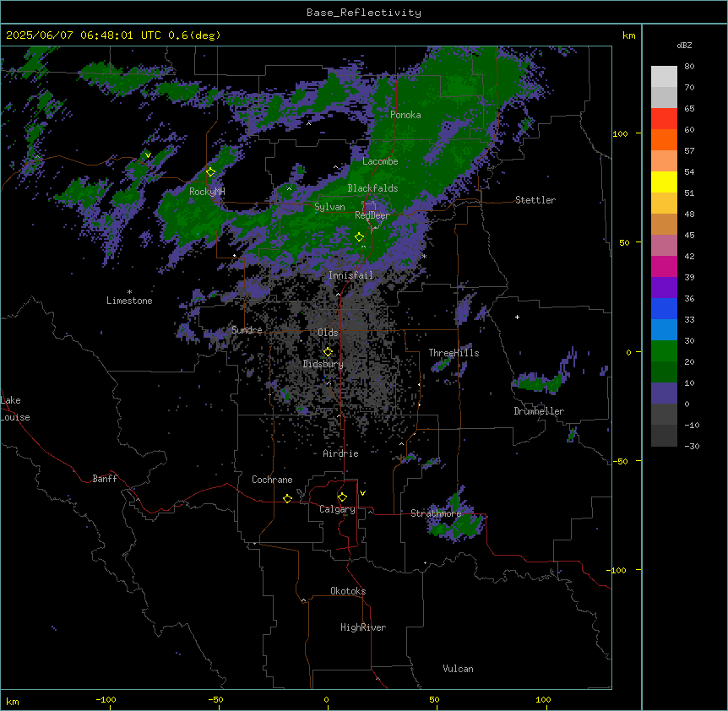This screenshot has width=728, height=711.
Task: Click the yellow diamond marker above RockyMH
Action: pyautogui.click(x=211, y=172)
